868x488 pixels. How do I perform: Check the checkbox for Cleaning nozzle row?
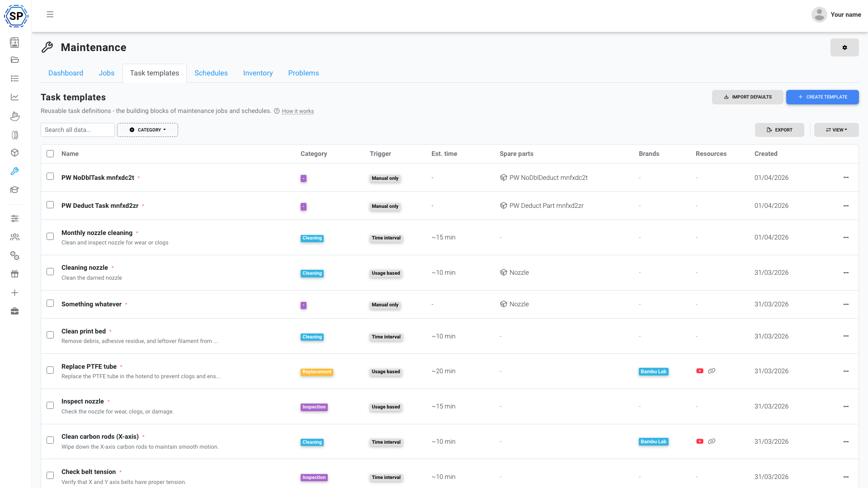pyautogui.click(x=50, y=272)
